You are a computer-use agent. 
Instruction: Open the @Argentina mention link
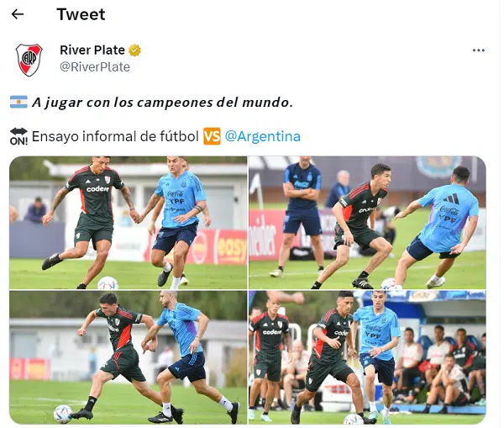coord(263,136)
